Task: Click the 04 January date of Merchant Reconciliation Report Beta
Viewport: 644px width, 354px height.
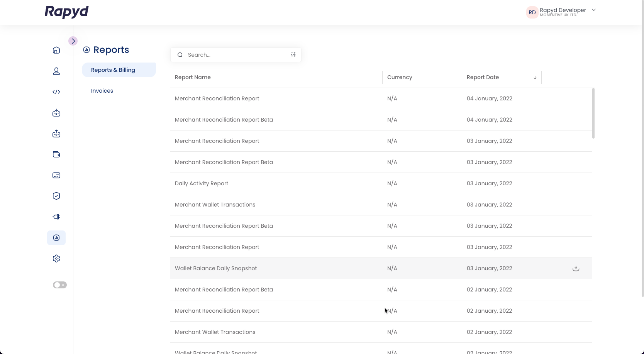Action: 490,120
